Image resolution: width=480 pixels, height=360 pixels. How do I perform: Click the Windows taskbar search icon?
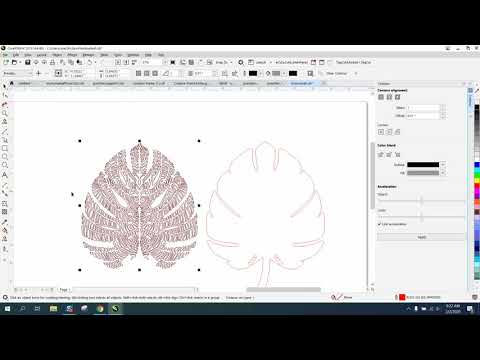pyautogui.click(x=22, y=309)
